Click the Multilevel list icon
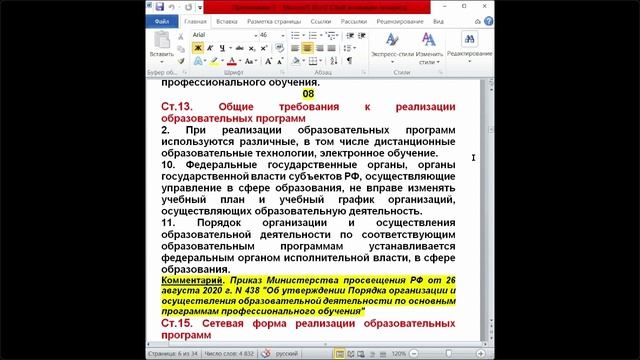Viewport: 640px width, 360px height. 331,36
